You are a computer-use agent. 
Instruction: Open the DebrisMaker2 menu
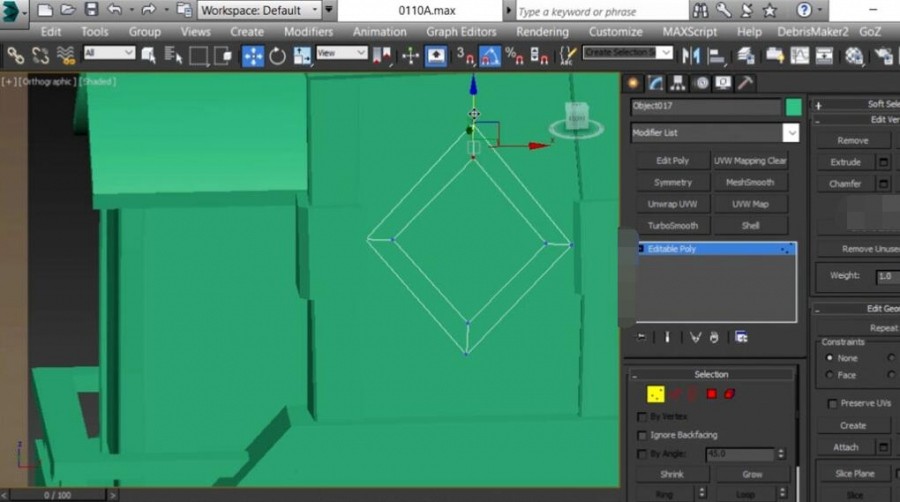point(812,32)
